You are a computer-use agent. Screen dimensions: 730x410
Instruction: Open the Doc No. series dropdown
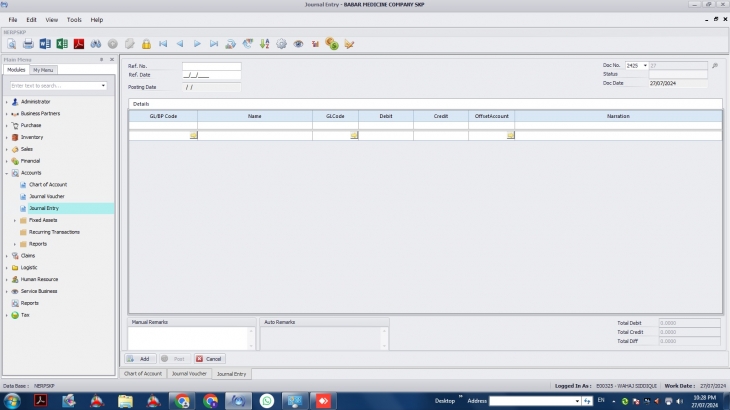point(645,66)
